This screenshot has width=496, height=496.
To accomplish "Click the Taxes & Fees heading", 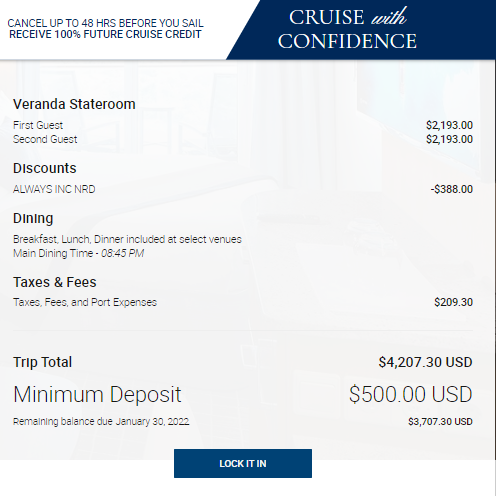I will click(x=55, y=282).
